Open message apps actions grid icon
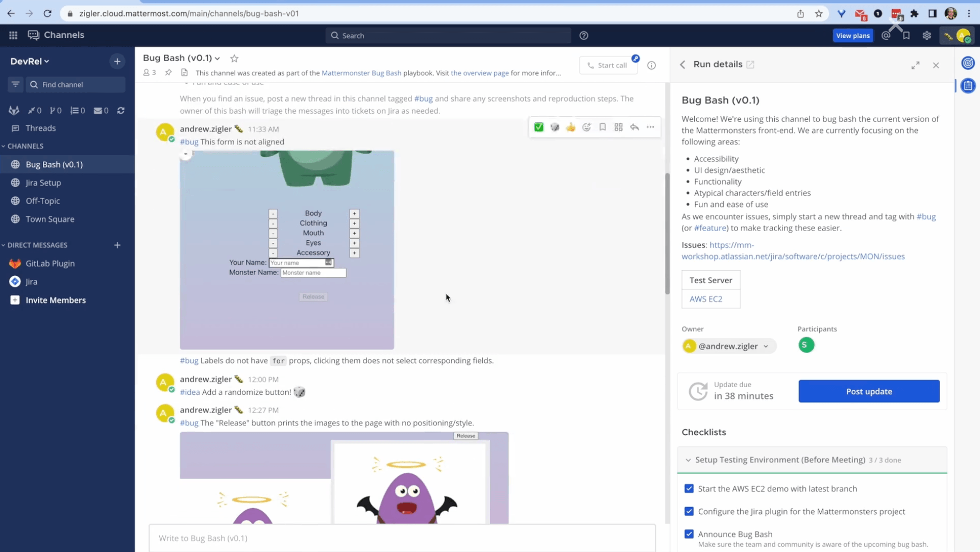This screenshot has width=980, height=552. 619,127
